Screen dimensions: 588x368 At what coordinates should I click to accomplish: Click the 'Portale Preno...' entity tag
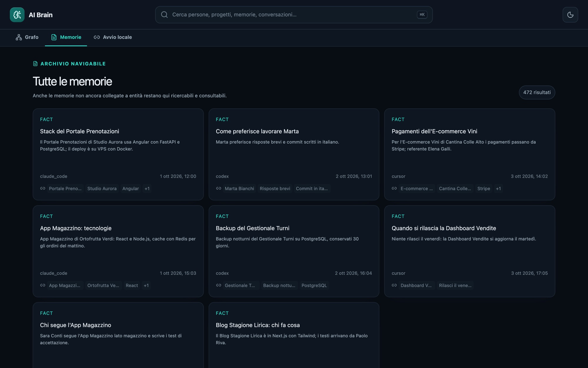[x=65, y=189]
